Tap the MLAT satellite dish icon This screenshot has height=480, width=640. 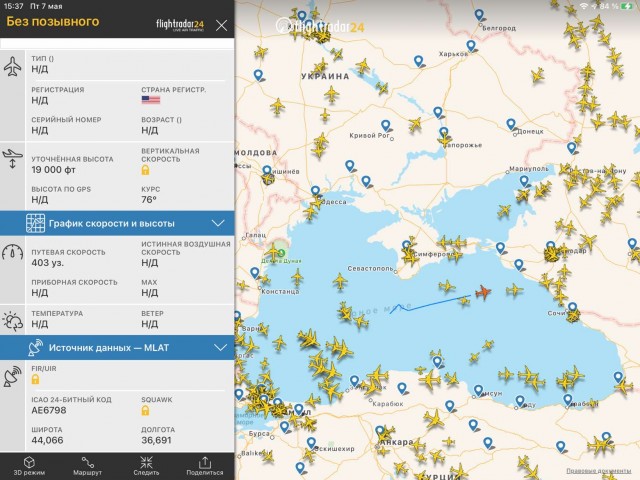(x=36, y=348)
